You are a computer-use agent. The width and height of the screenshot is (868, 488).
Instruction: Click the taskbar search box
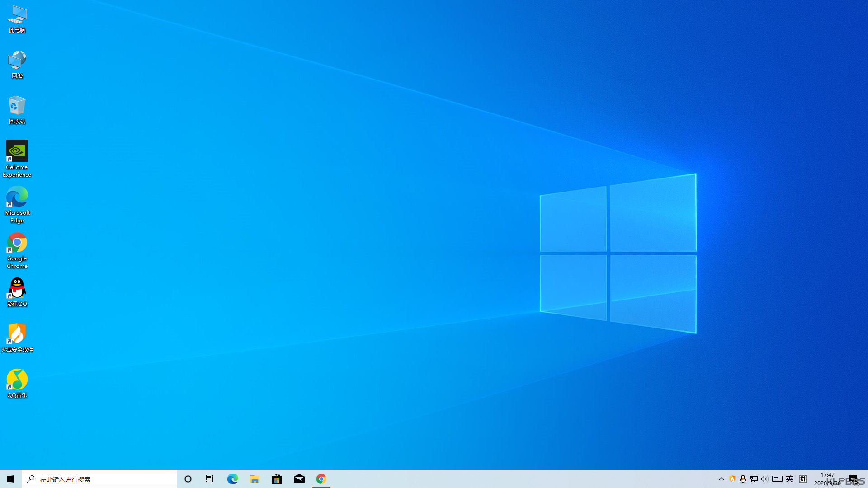[x=99, y=479]
